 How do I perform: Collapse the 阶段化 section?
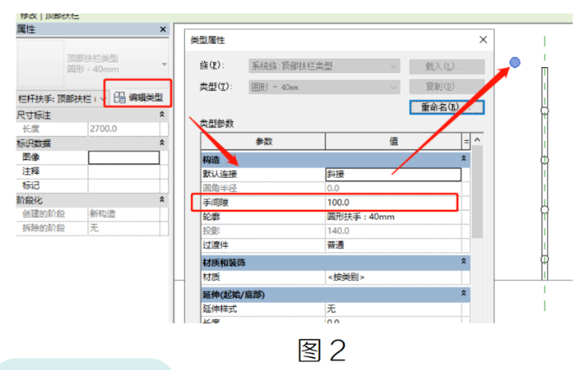pyautogui.click(x=162, y=199)
